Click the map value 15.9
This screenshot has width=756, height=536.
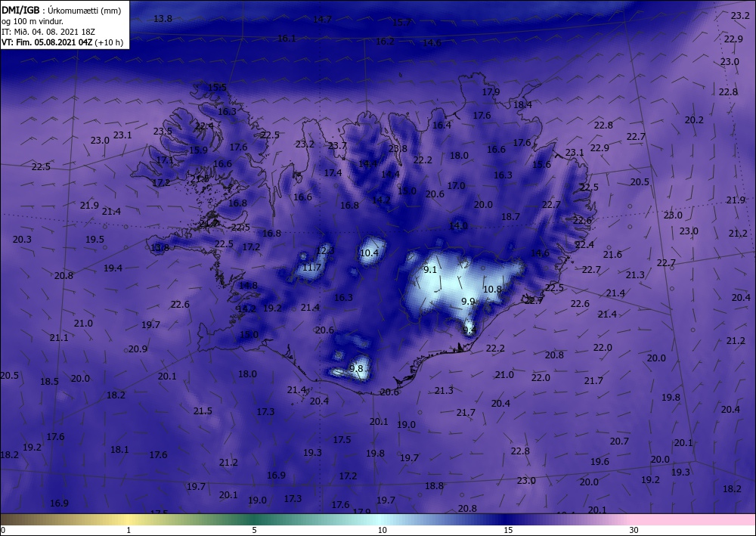pos(197,150)
